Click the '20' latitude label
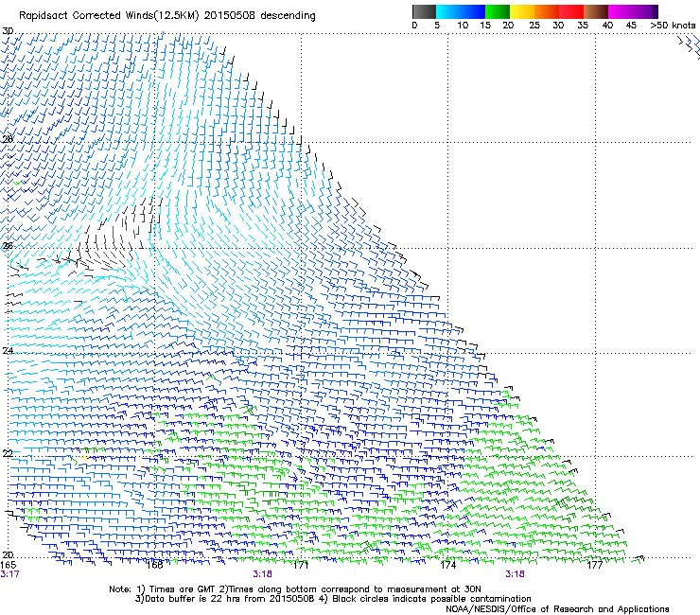The width and height of the screenshot is (700, 615). click(8, 554)
